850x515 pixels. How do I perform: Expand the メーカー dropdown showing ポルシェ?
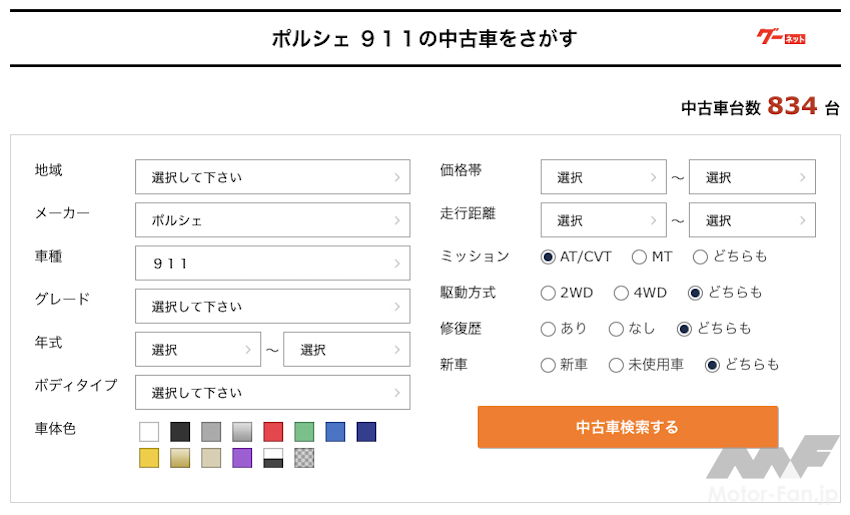(272, 220)
